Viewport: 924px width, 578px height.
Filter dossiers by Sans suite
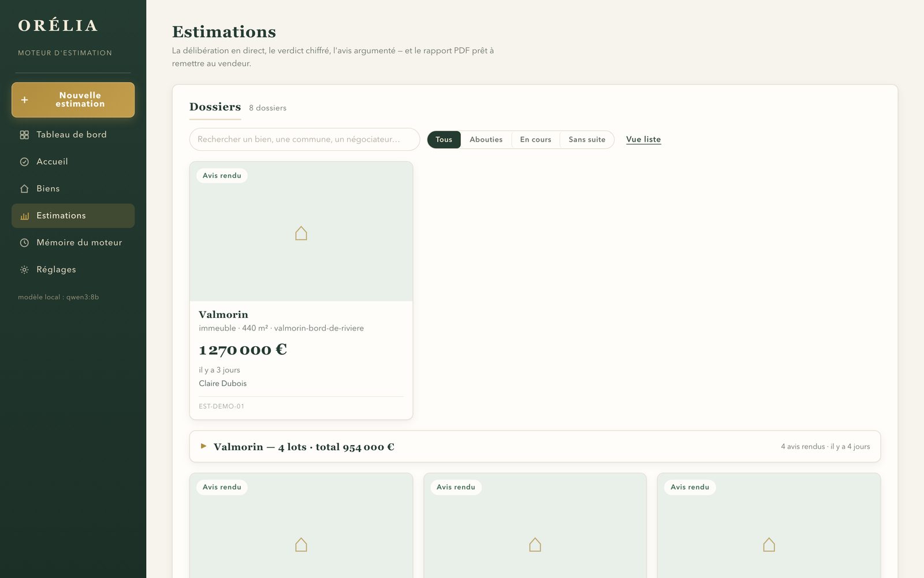coord(587,139)
